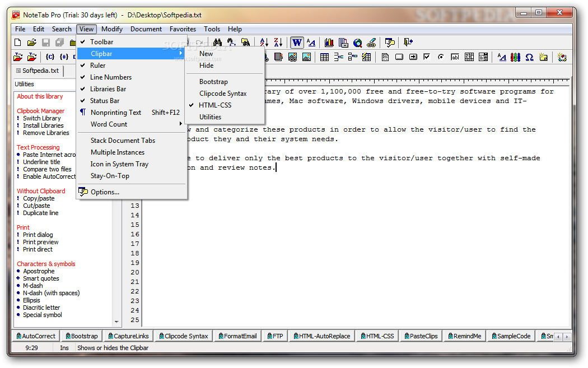Screen dimensions: 588x368
Task: Click the form push-button element icon
Action: coord(399,57)
